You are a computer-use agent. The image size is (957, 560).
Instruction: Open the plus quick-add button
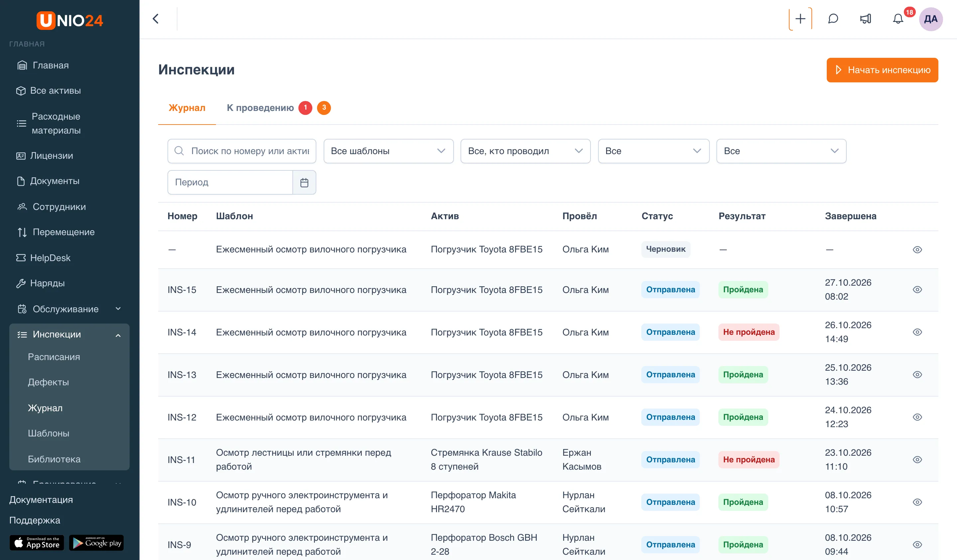click(800, 19)
